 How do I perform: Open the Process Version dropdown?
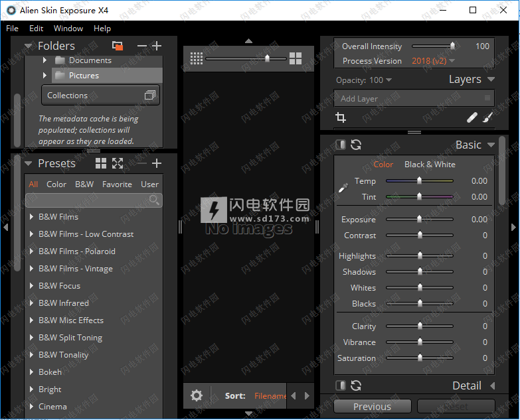(x=433, y=61)
